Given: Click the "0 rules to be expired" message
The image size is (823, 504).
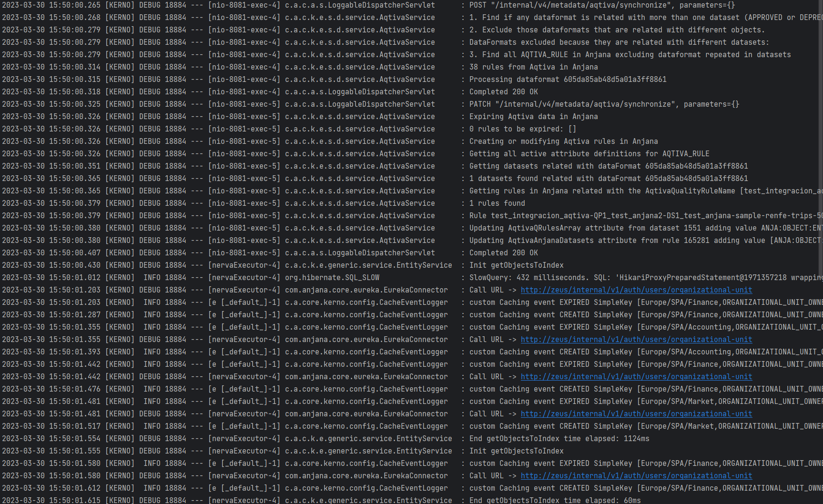Looking at the screenshot, I should (522, 129).
